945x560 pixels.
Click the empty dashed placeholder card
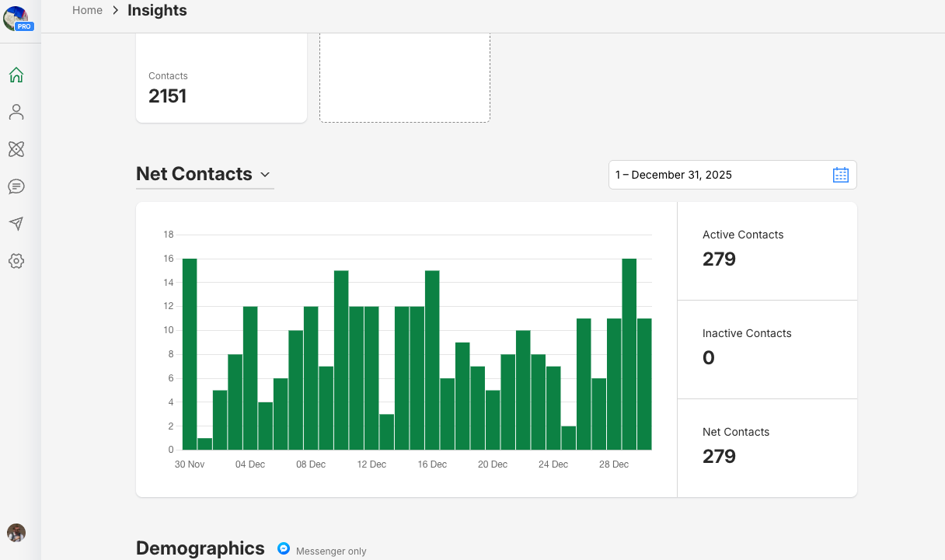click(404, 78)
